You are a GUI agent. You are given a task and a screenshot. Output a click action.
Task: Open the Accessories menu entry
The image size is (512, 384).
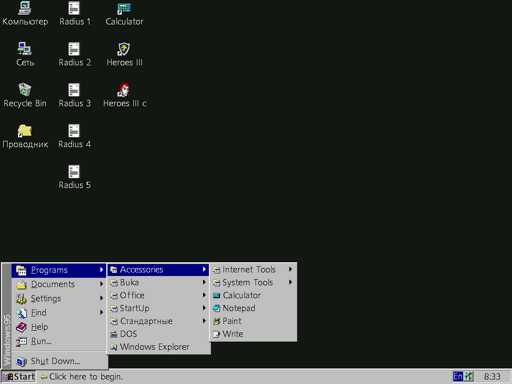click(x=158, y=270)
